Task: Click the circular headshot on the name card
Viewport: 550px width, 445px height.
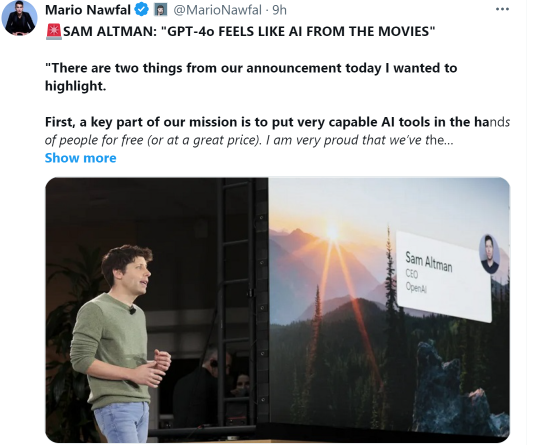Action: 489,254
